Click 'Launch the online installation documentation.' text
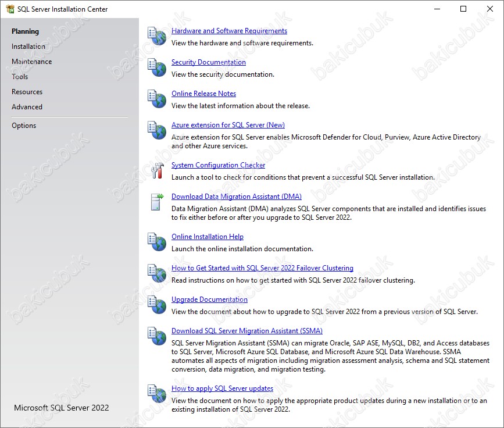Viewport: 504px width, 428px height. [x=242, y=249]
